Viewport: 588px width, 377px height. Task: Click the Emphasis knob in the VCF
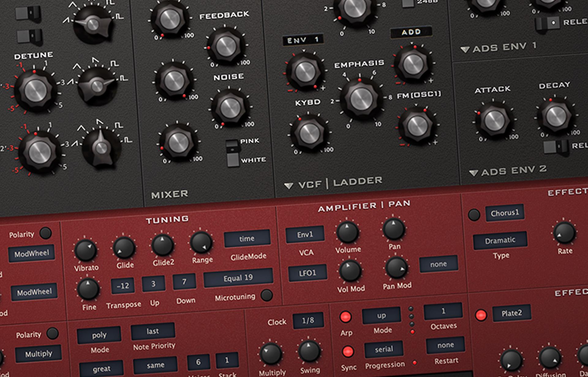click(x=361, y=99)
